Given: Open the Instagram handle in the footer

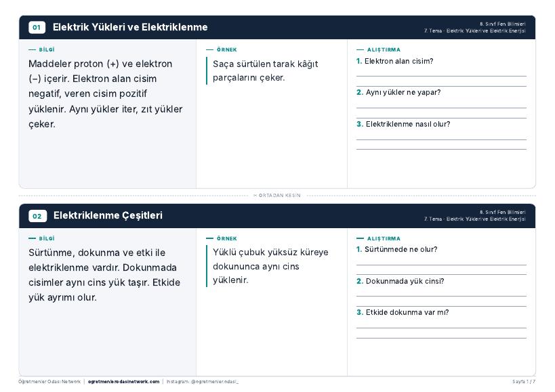Looking at the screenshot, I should pyautogui.click(x=203, y=382).
